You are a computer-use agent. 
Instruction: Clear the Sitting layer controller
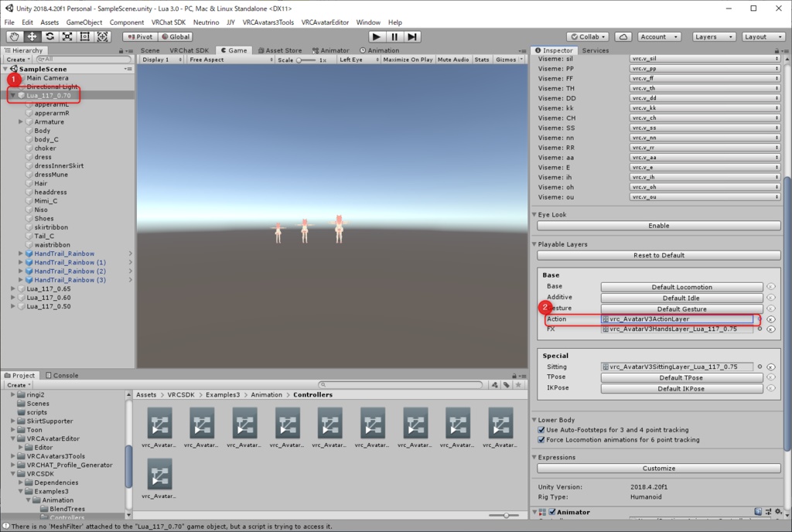pos(771,367)
